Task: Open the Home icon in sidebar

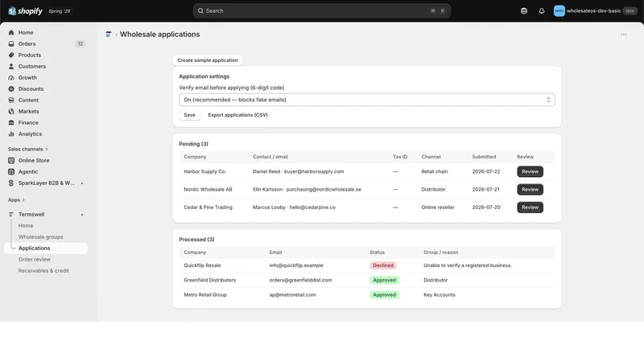Action: tap(11, 32)
